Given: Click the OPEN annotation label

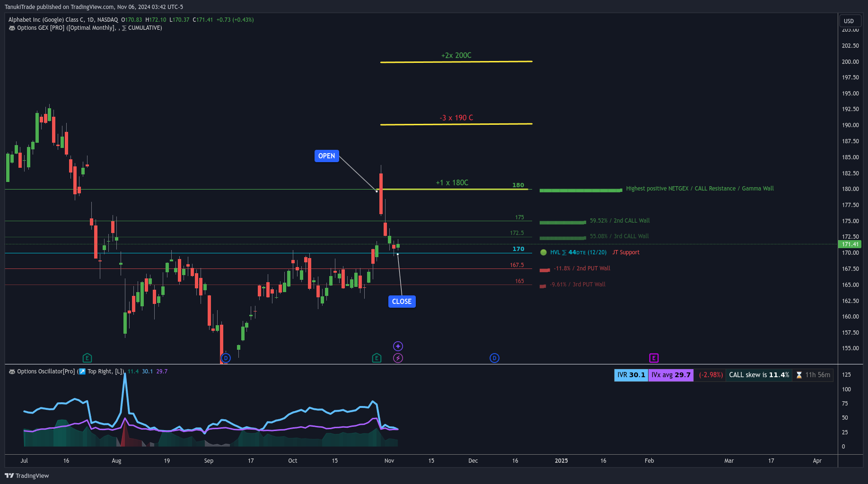Looking at the screenshot, I should [327, 156].
